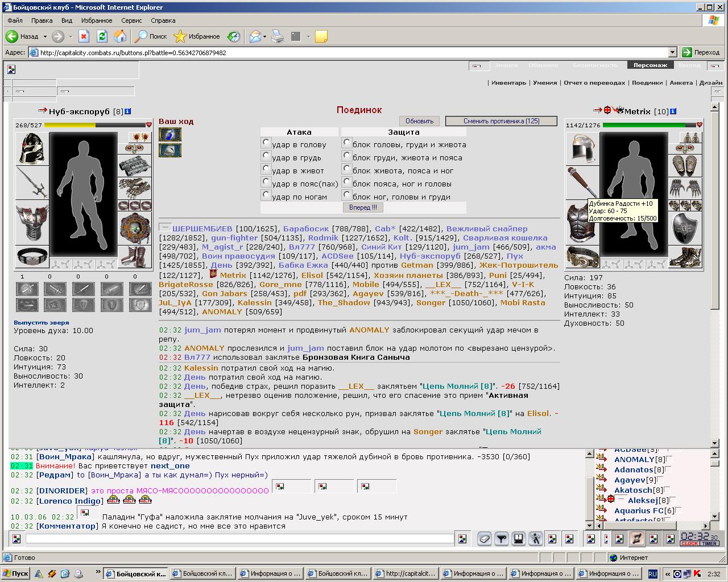The width and height of the screenshot is (728, 582).
Task: Click the IE Favorites star icon
Action: (x=180, y=36)
